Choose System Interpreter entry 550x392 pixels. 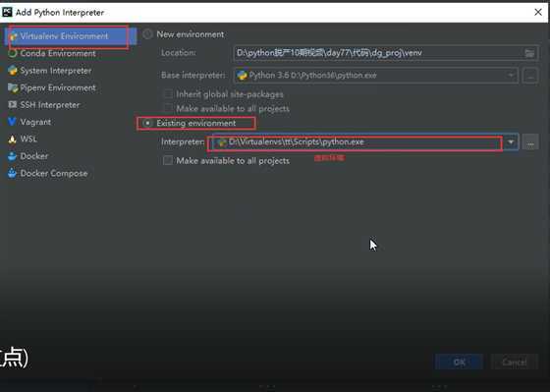[x=55, y=71]
